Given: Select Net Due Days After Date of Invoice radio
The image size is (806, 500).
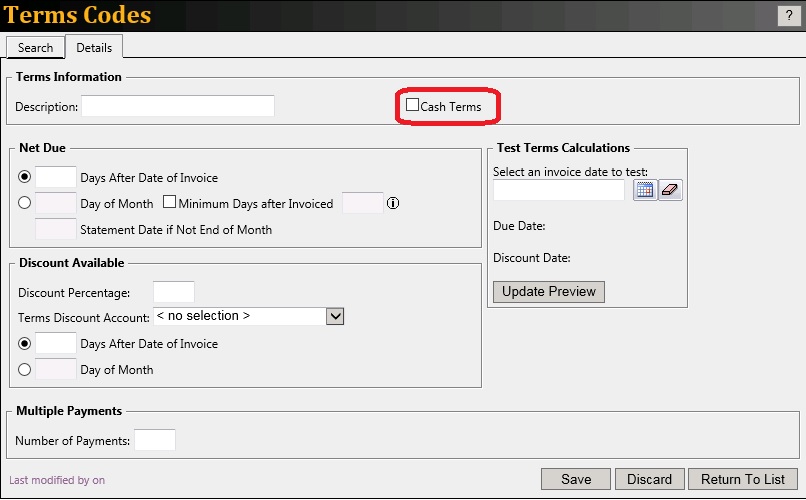Looking at the screenshot, I should click(x=25, y=177).
